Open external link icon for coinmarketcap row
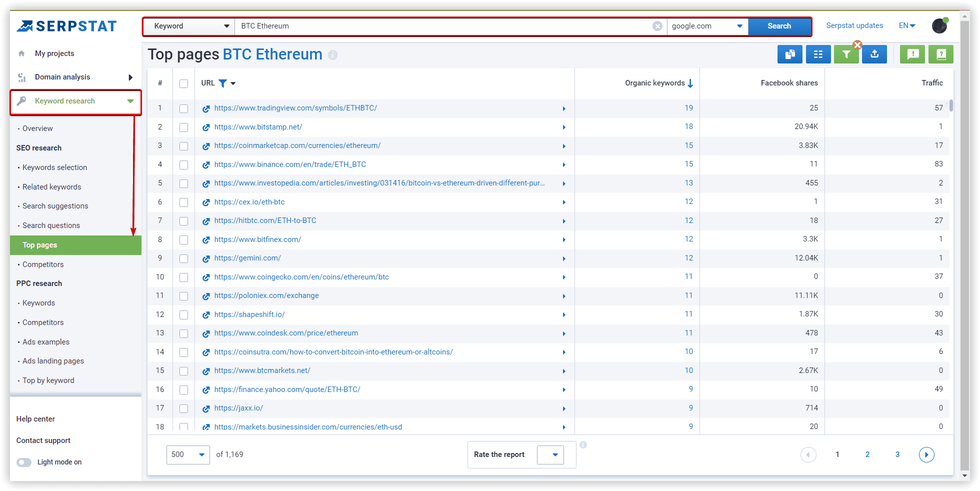 206,146
